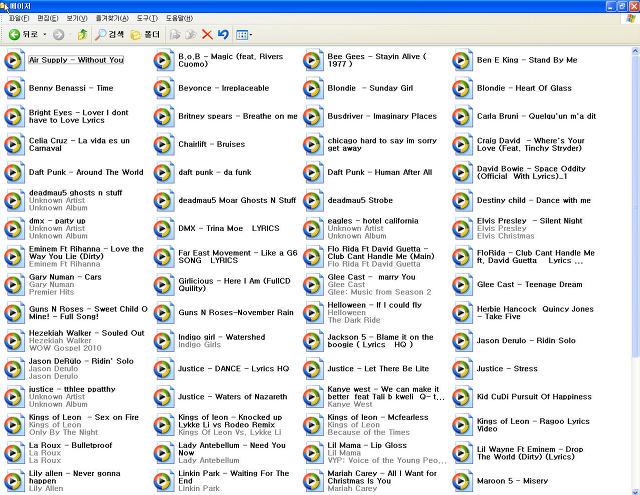Go up one folder level icon
The height and width of the screenshot is (495, 640).
(x=82, y=35)
